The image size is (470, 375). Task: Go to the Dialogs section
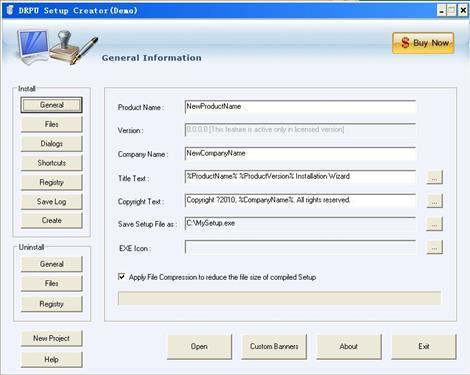click(51, 144)
